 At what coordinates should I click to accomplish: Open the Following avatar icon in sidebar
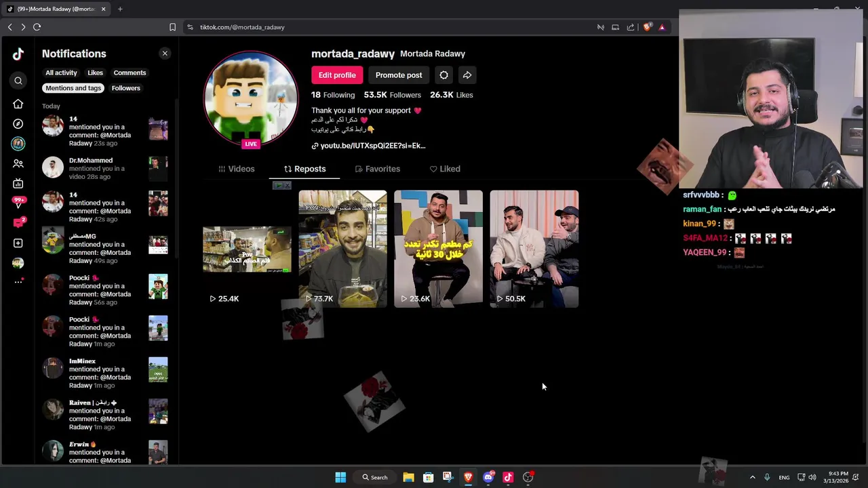coord(18,144)
